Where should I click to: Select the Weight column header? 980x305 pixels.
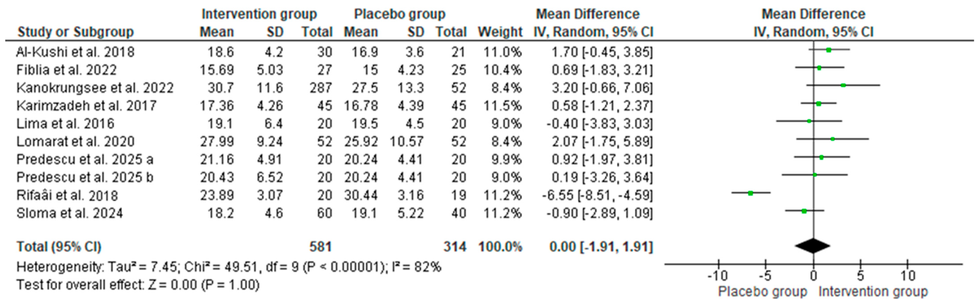click(x=500, y=32)
